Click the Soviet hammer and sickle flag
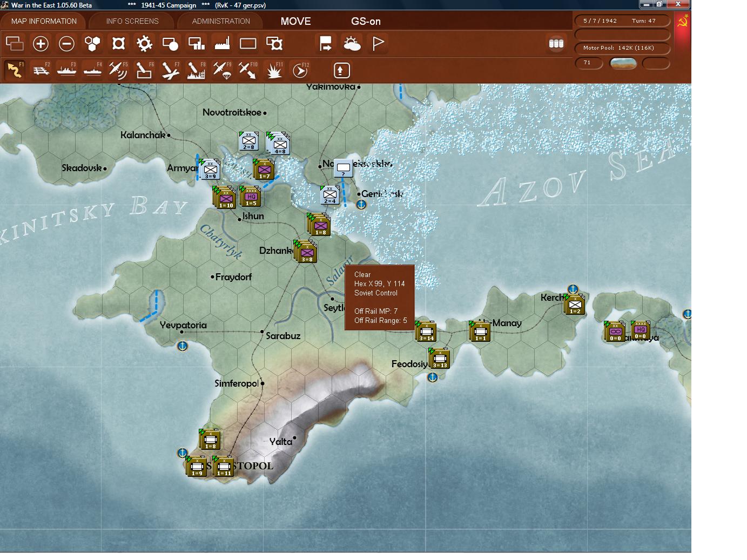 pos(683,23)
